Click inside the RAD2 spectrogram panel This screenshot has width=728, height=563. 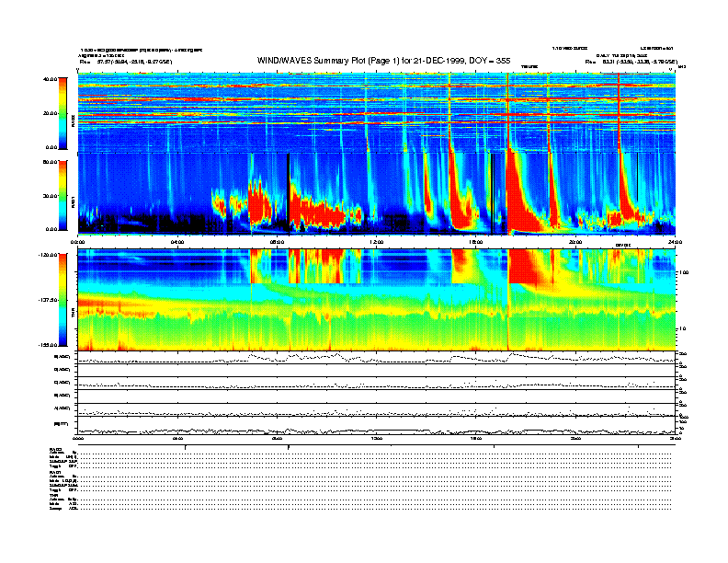pos(377,113)
